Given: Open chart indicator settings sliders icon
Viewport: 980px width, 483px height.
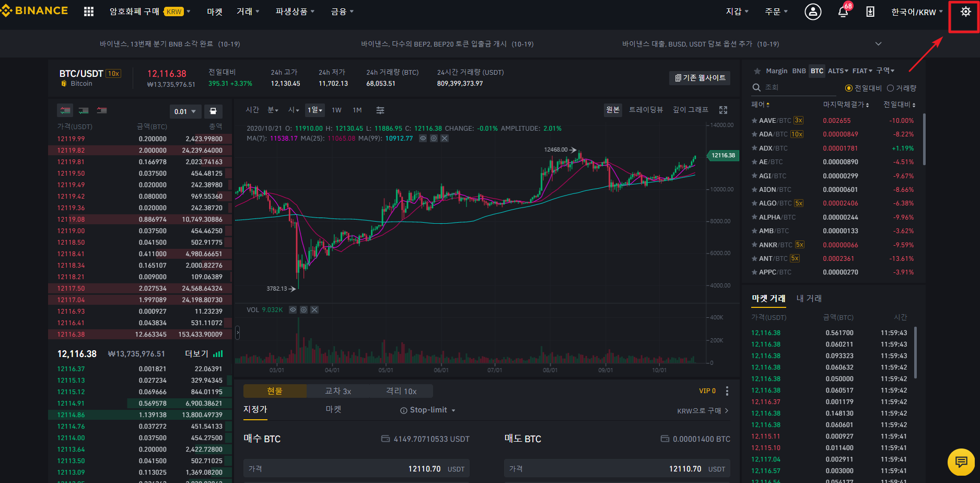Looking at the screenshot, I should 380,110.
